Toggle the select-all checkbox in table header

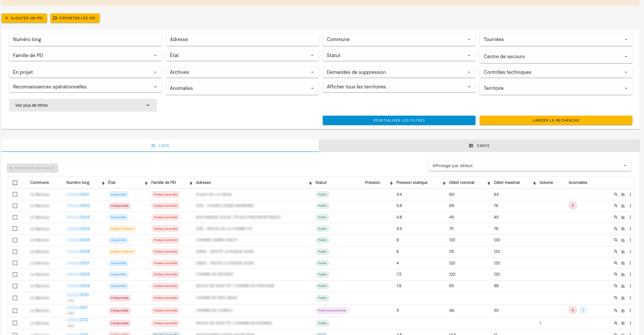pyautogui.click(x=15, y=183)
